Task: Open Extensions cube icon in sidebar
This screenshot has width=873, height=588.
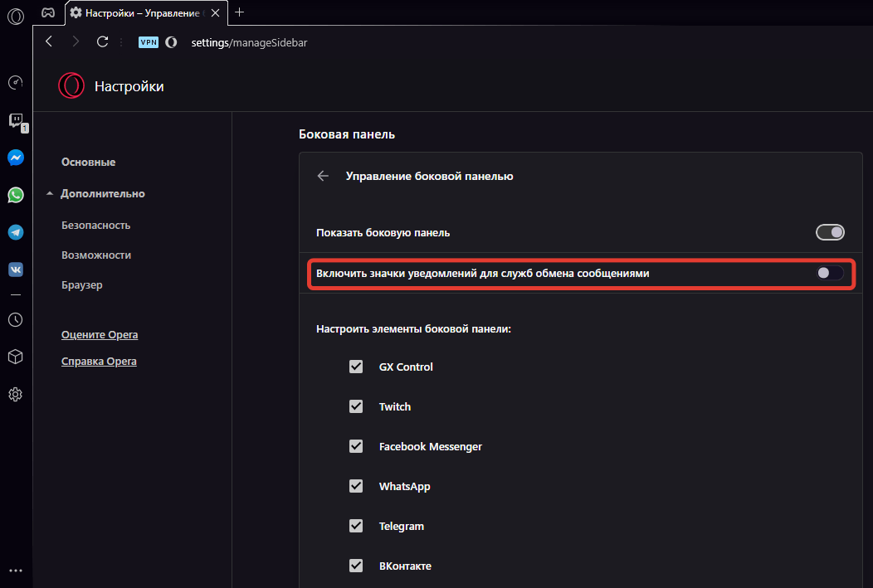Action: pos(16,357)
